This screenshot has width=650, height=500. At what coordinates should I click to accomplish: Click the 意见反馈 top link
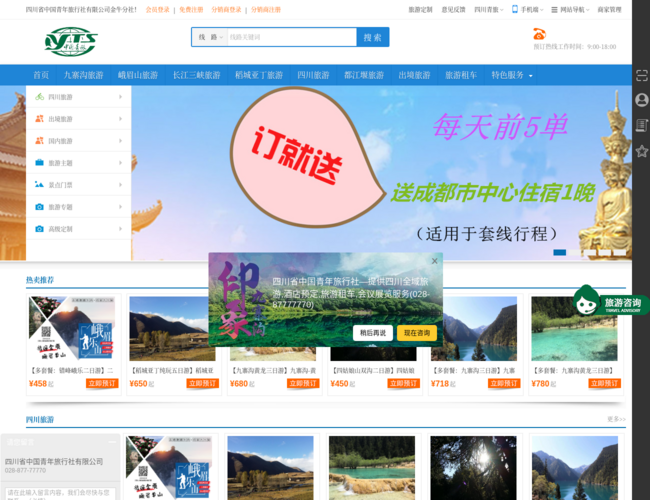(x=454, y=10)
